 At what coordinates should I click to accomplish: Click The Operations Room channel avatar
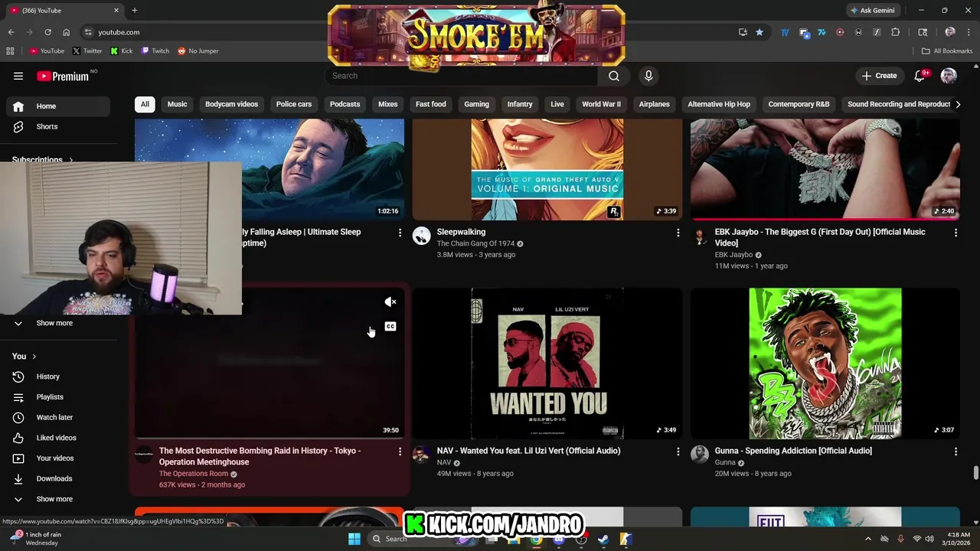click(144, 455)
